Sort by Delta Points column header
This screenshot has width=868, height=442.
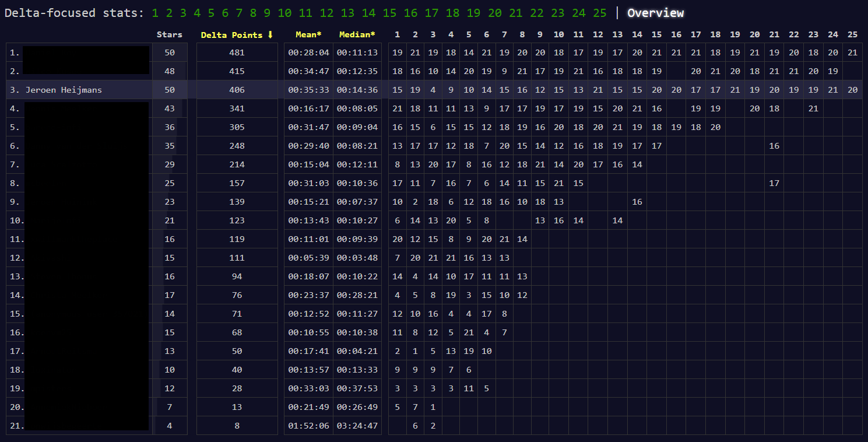(237, 35)
